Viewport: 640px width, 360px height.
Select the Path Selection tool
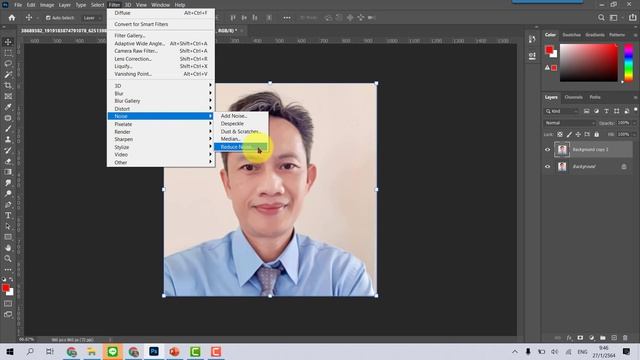coord(8,226)
